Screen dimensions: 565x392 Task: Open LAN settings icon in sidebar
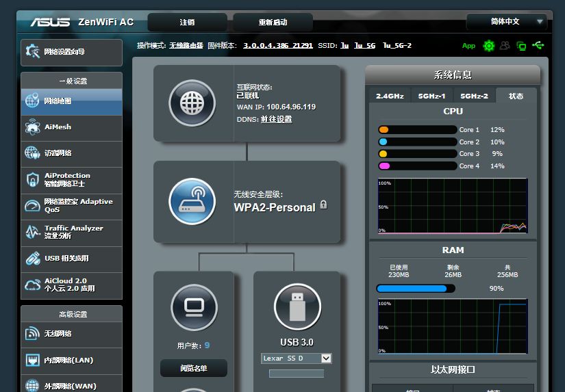click(32, 360)
